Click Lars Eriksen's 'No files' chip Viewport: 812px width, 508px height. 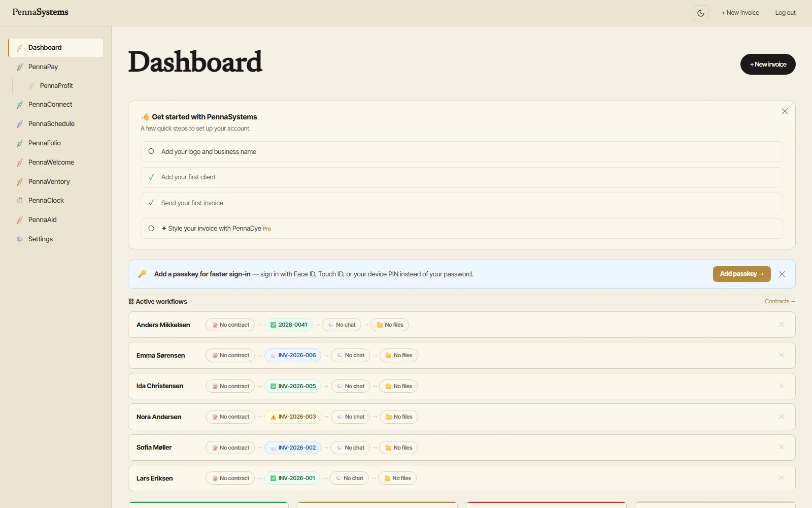(397, 479)
